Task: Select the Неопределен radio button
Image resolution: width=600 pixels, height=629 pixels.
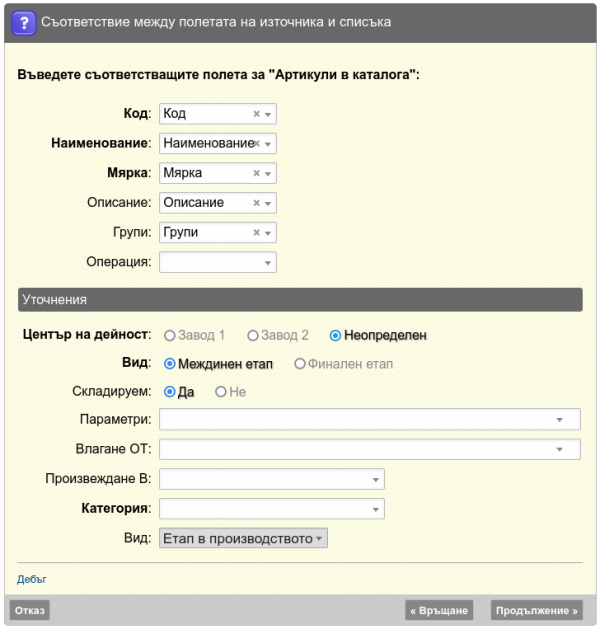Action: [335, 335]
